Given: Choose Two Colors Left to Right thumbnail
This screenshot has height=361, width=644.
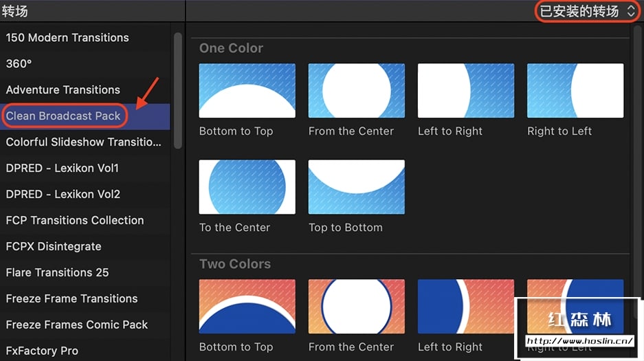Looking at the screenshot, I should point(466,307).
